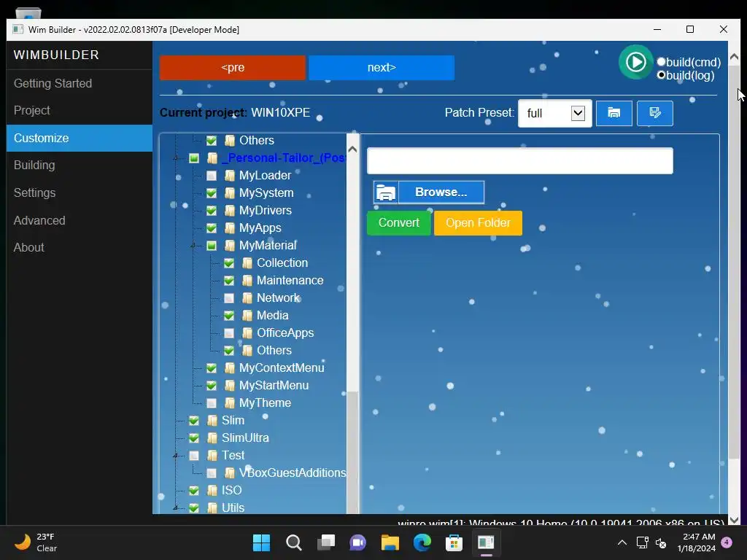Click the MyTheme folder icon
The width and height of the screenshot is (747, 560).
tap(230, 403)
